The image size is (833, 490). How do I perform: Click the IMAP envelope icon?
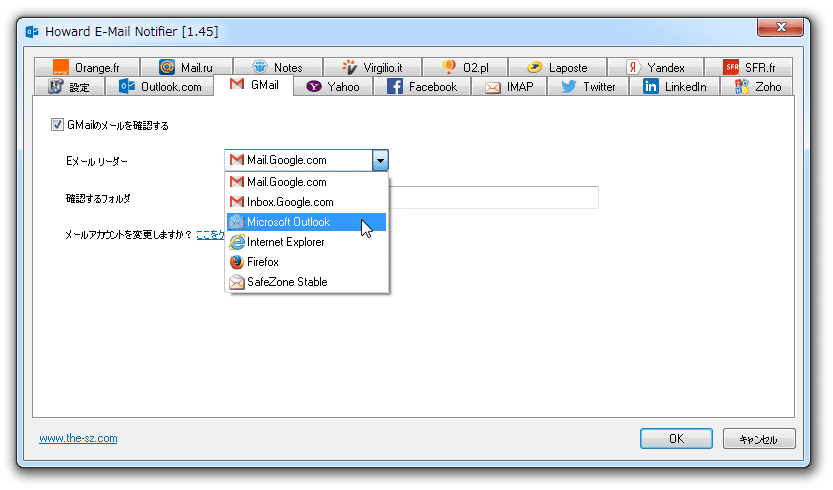[x=492, y=87]
